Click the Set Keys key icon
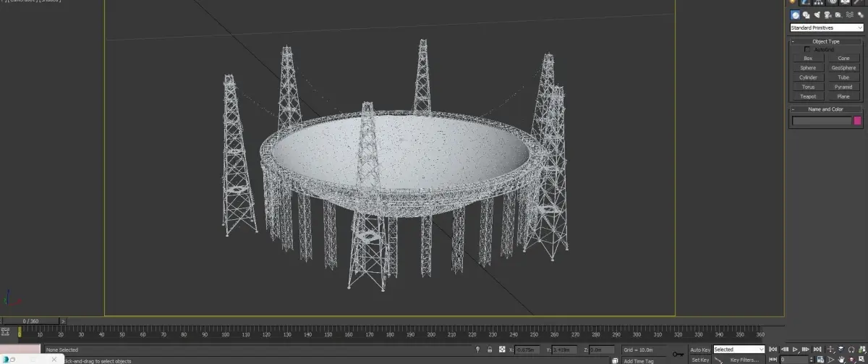Viewport: 868px width, 364px height. point(678,354)
